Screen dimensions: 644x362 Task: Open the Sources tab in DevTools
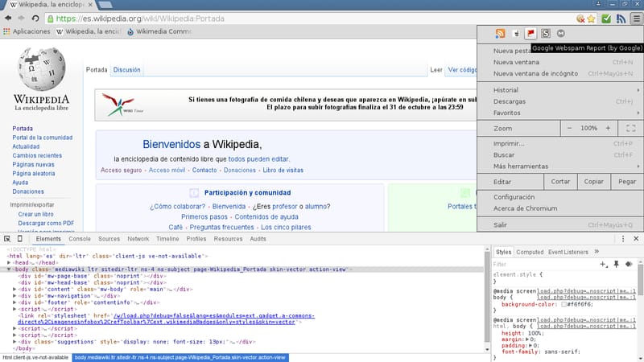(x=109, y=239)
